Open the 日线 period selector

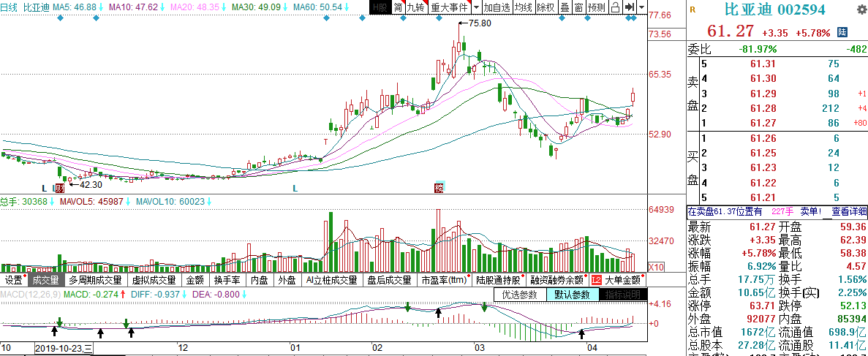pyautogui.click(x=10, y=8)
